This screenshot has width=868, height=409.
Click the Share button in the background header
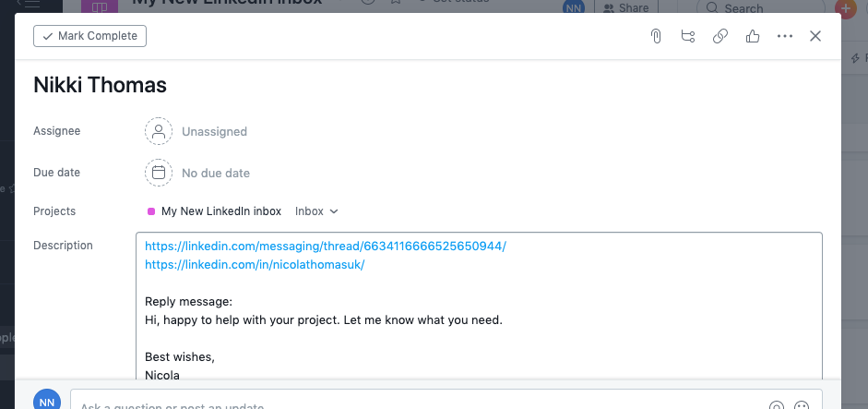coord(625,7)
